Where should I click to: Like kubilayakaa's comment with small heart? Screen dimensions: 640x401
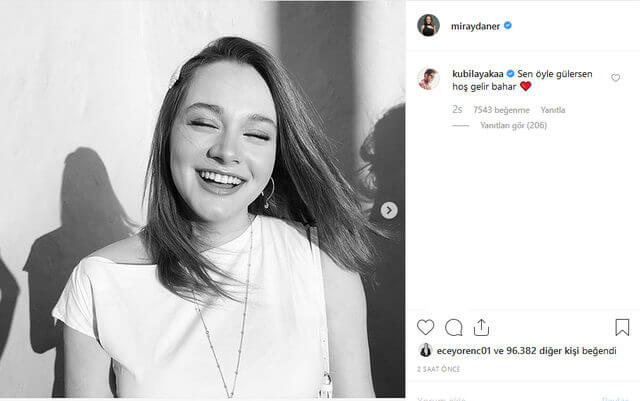615,77
